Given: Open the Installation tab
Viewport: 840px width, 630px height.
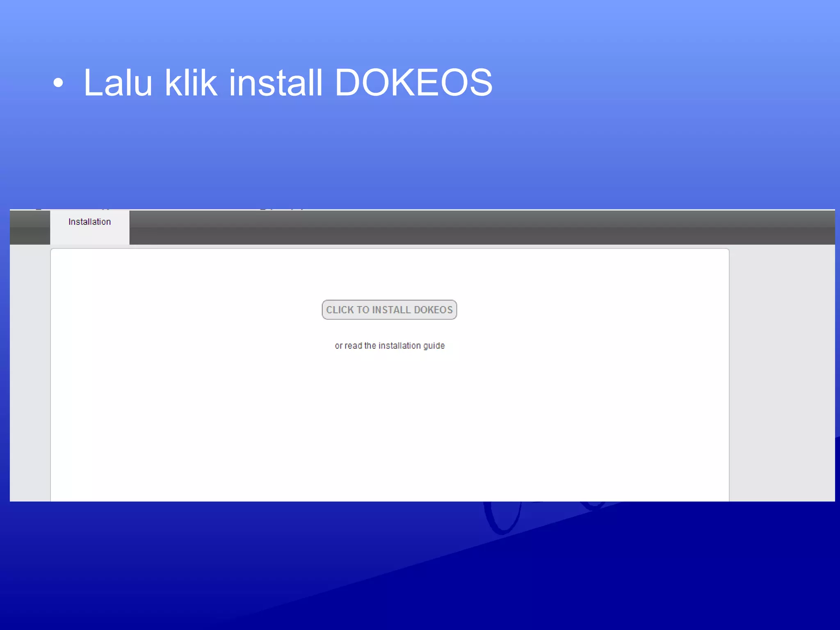Looking at the screenshot, I should coord(90,227).
